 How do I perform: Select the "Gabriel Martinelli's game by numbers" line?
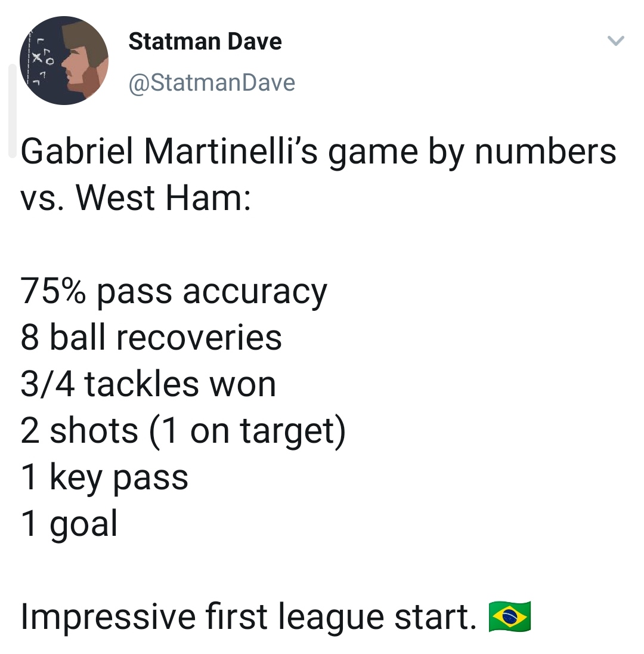318,152
